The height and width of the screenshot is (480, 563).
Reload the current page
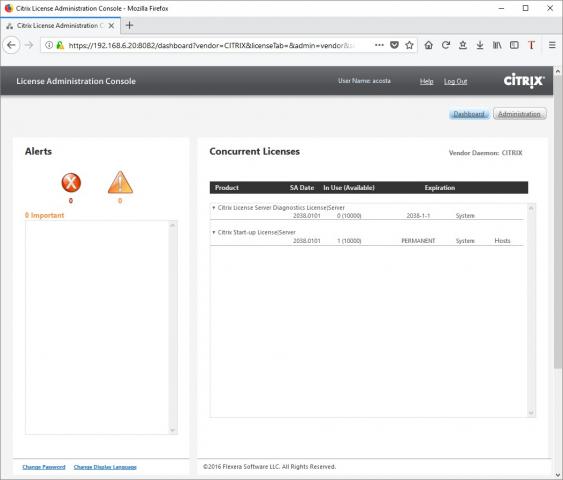click(446, 45)
